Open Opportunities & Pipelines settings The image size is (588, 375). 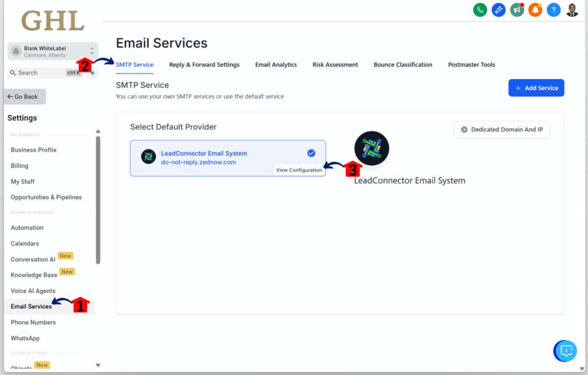(46, 197)
